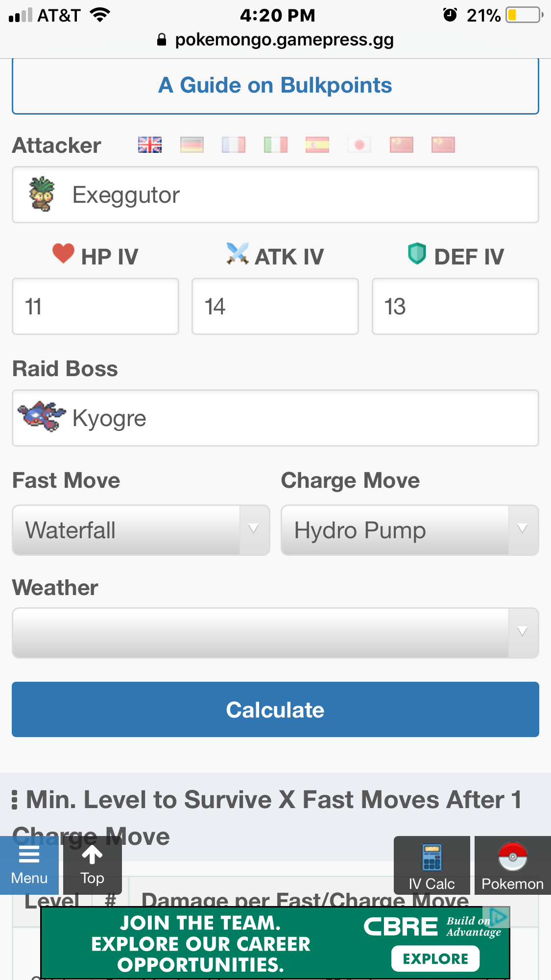Screen dimensions: 551x980
Task: Open the IV Calc tool
Action: 431,865
